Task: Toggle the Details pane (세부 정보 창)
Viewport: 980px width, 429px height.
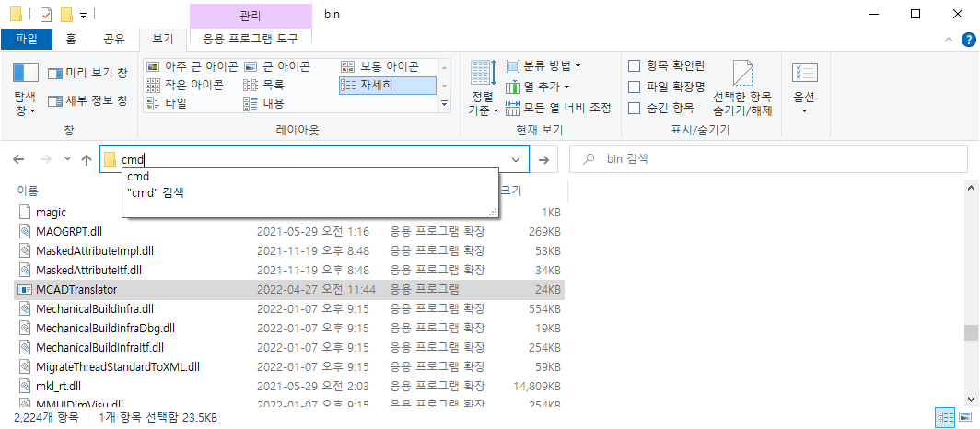Action: tap(87, 100)
